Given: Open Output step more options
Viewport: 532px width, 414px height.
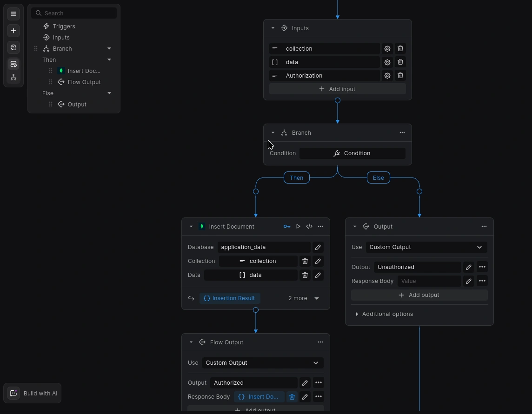Looking at the screenshot, I should click(484, 226).
